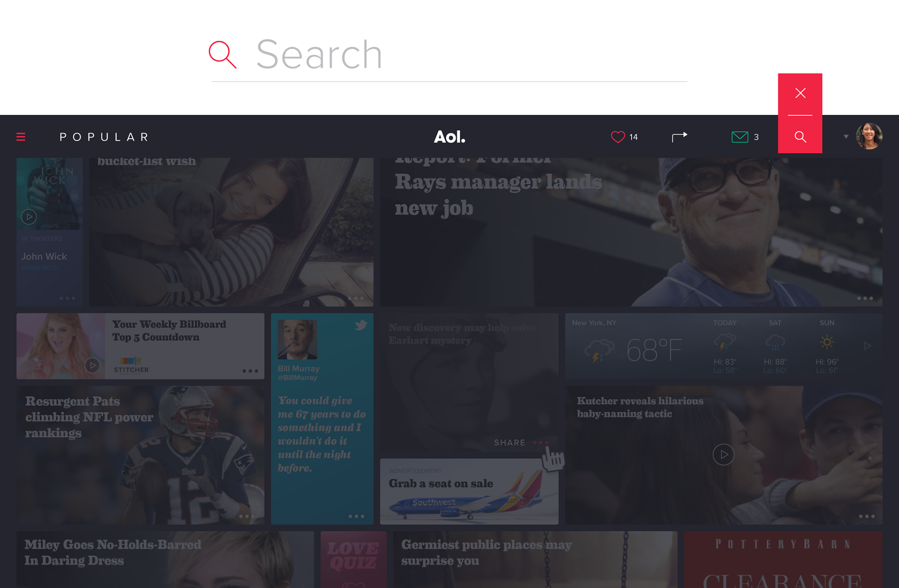Click the Twitter bird icon on Bill Murray card
Screen dimensions: 899x588
tap(361, 324)
